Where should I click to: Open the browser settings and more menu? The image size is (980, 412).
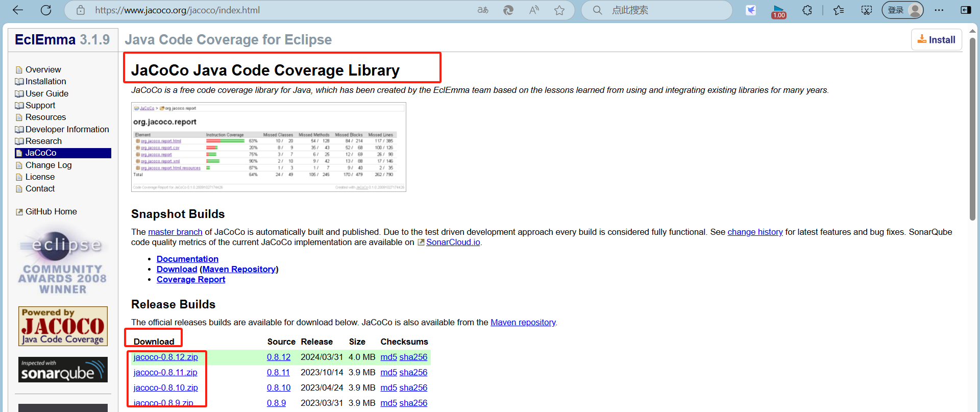coord(939,10)
